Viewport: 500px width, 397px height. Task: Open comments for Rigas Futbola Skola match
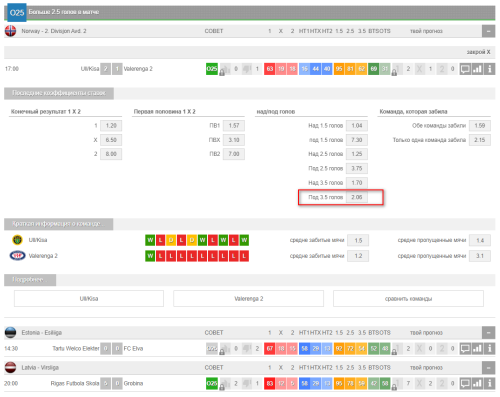pos(465,383)
